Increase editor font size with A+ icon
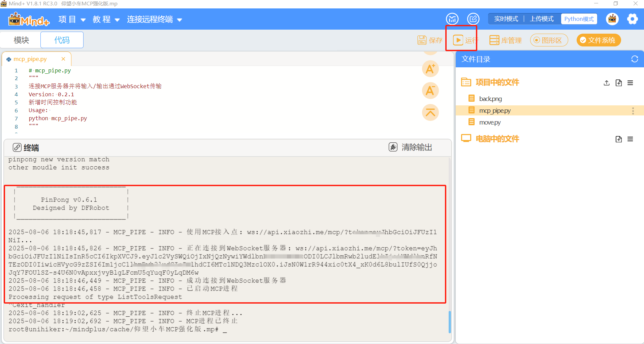This screenshot has width=644, height=344. click(x=430, y=69)
